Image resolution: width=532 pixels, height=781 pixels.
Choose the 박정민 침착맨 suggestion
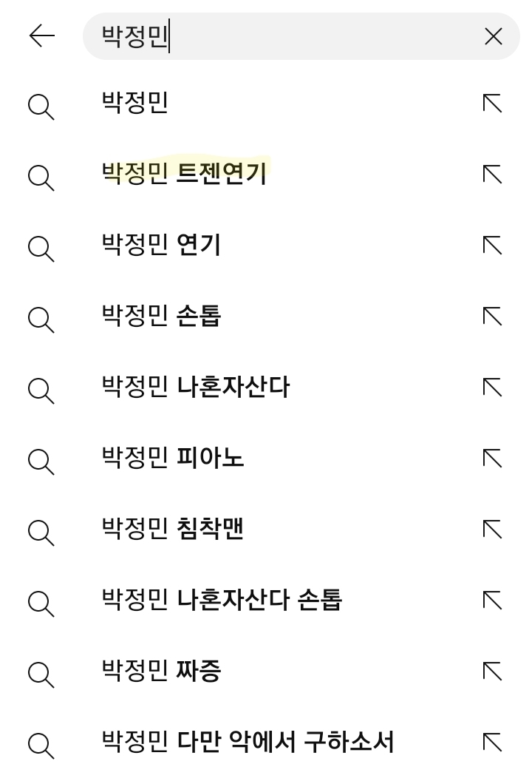pyautogui.click(x=172, y=530)
